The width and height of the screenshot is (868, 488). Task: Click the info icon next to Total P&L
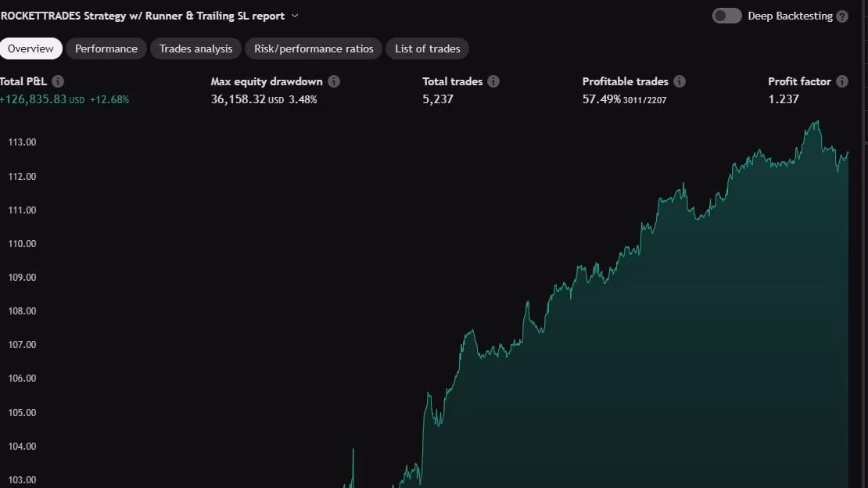58,81
